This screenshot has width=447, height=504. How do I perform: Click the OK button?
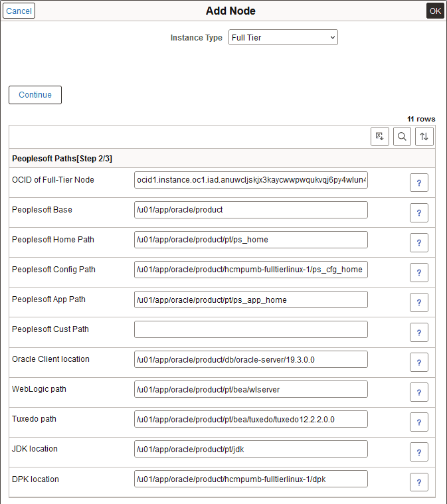[435, 11]
